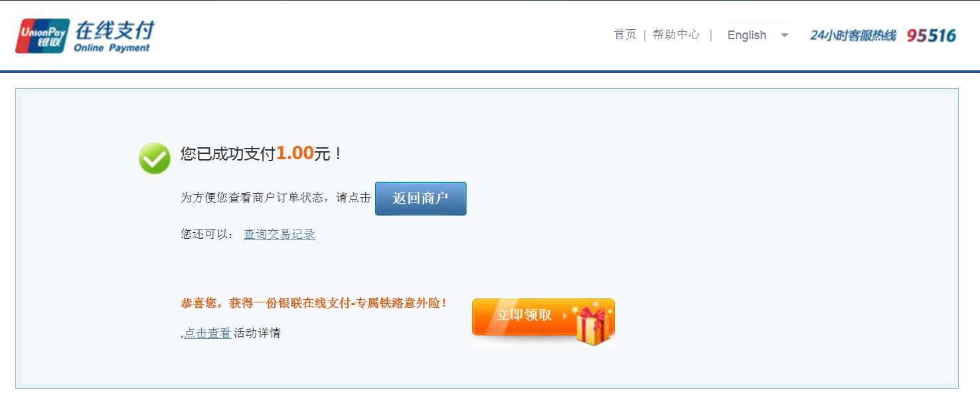
Task: Open 帮助中心 in the top navigation
Action: pos(676,34)
